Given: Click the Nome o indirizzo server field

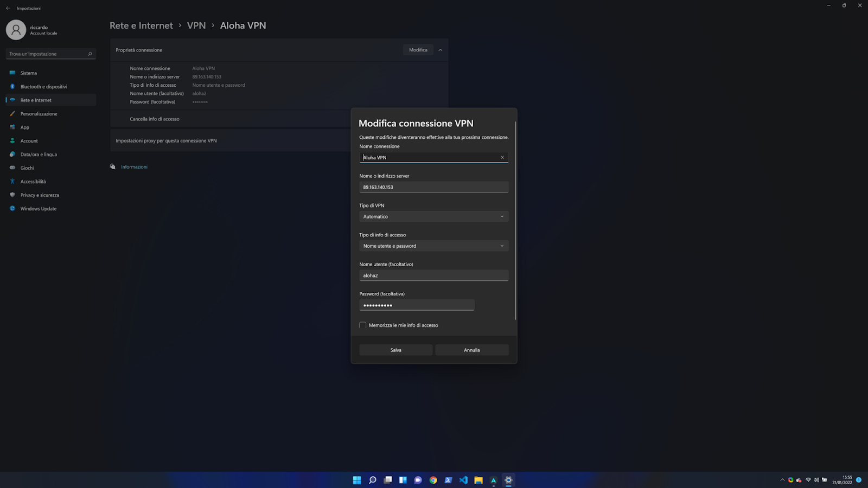Looking at the screenshot, I should [x=434, y=187].
